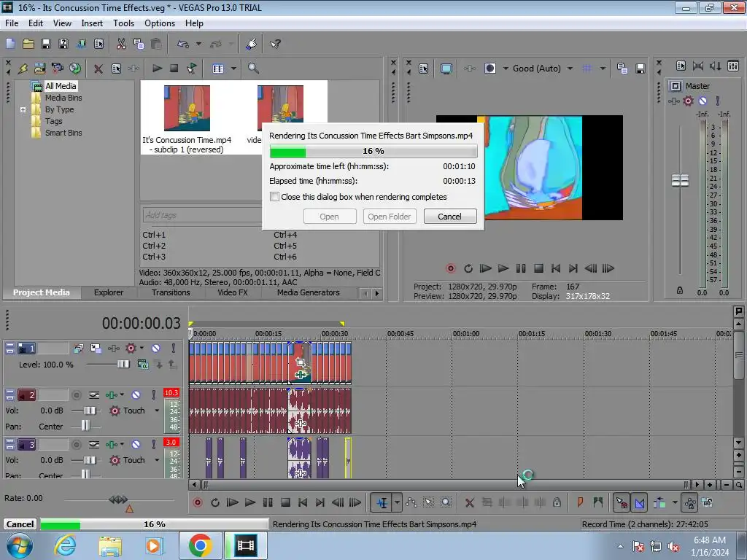Viewport: 747px width, 560px height.
Task: Click the Video Preview external monitor icon
Action: pyautogui.click(x=446, y=69)
